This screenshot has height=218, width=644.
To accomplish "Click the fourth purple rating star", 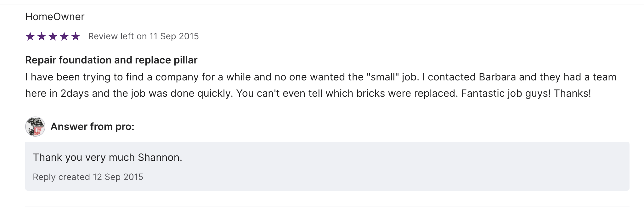I will (64, 36).
